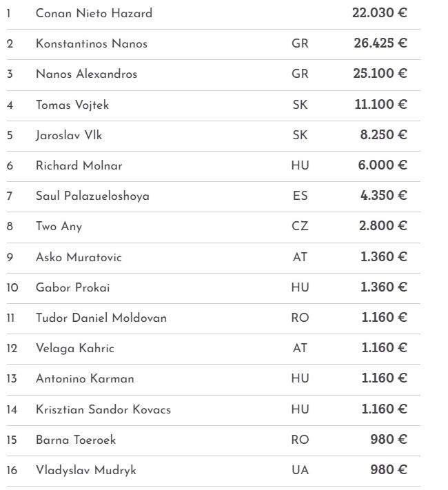Screen dimensions: 448x490
Task: Select player Richard Molnar
Action: (79, 165)
